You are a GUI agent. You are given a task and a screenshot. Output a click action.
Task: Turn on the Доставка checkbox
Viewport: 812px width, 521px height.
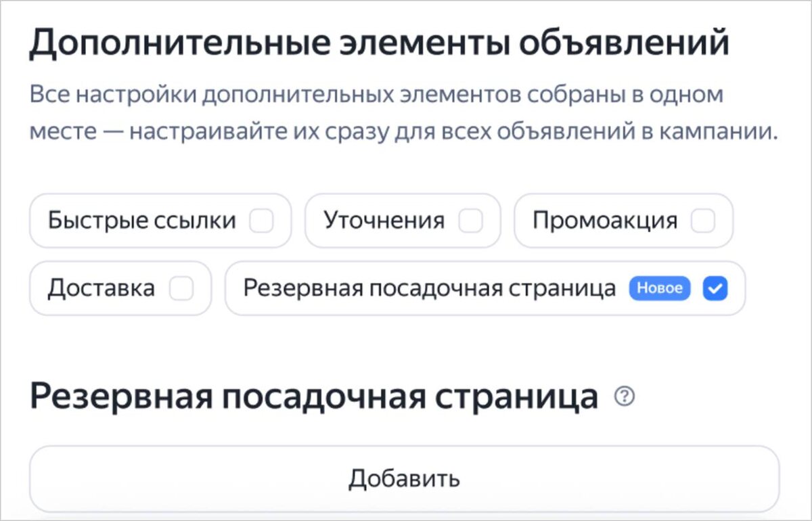(x=181, y=289)
